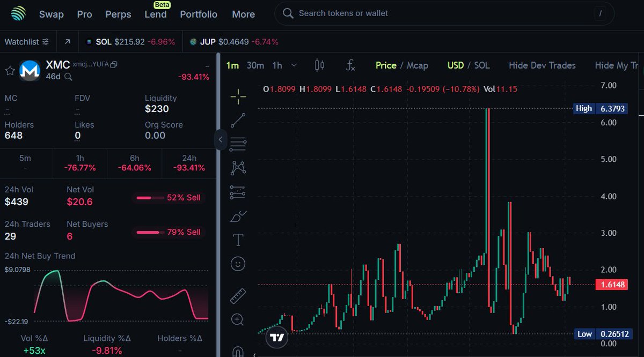The height and width of the screenshot is (357, 644).
Task: Select the 1h chart interval
Action: [277, 65]
